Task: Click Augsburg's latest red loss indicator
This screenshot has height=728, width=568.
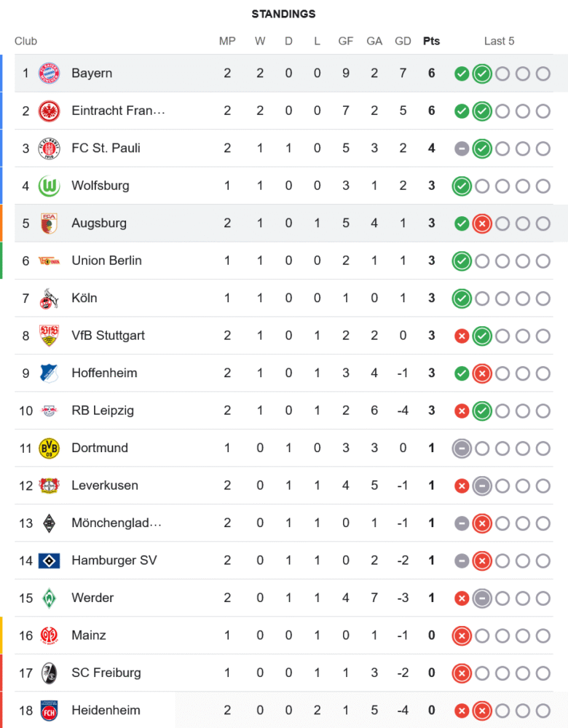Action: click(481, 223)
